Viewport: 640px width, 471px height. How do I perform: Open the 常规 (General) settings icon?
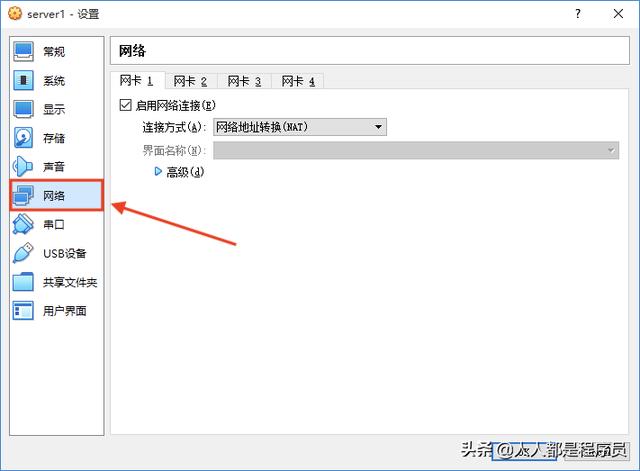(23, 52)
